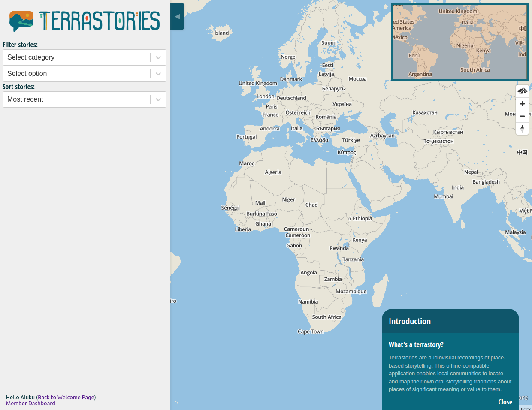The height and width of the screenshot is (410, 532).
Task: Open the Select option dropdown
Action: pos(77,74)
